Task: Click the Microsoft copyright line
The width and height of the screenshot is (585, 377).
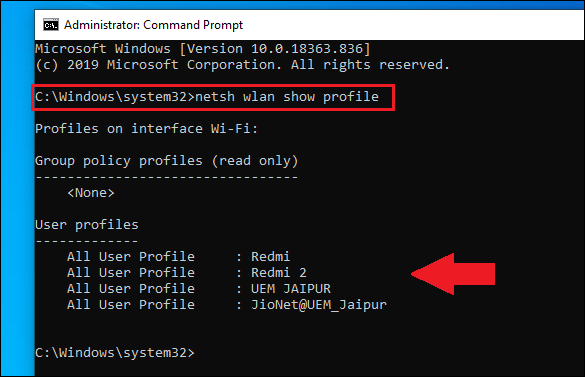Action: pyautogui.click(x=243, y=65)
